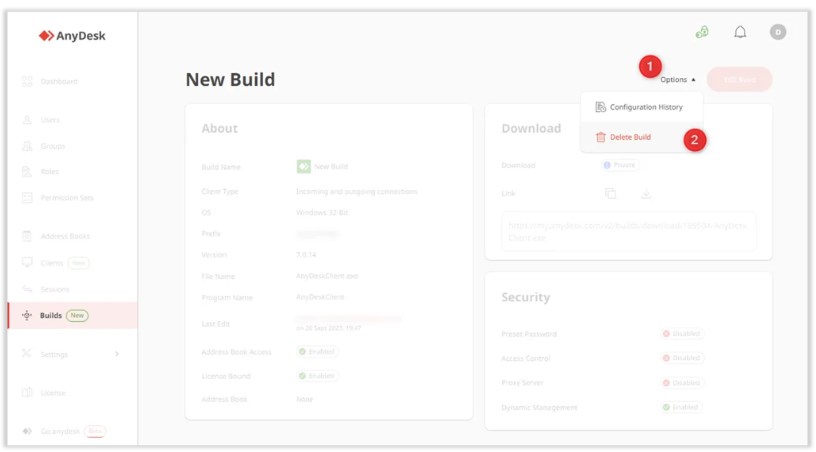The image size is (816, 452).
Task: Click the Permission Sets icon
Action: tap(27, 198)
